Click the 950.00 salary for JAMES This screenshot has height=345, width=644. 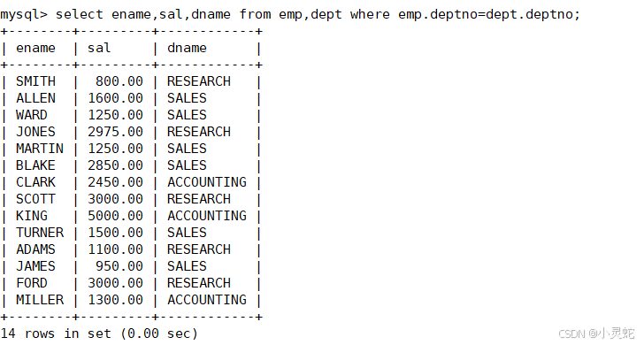click(x=119, y=266)
